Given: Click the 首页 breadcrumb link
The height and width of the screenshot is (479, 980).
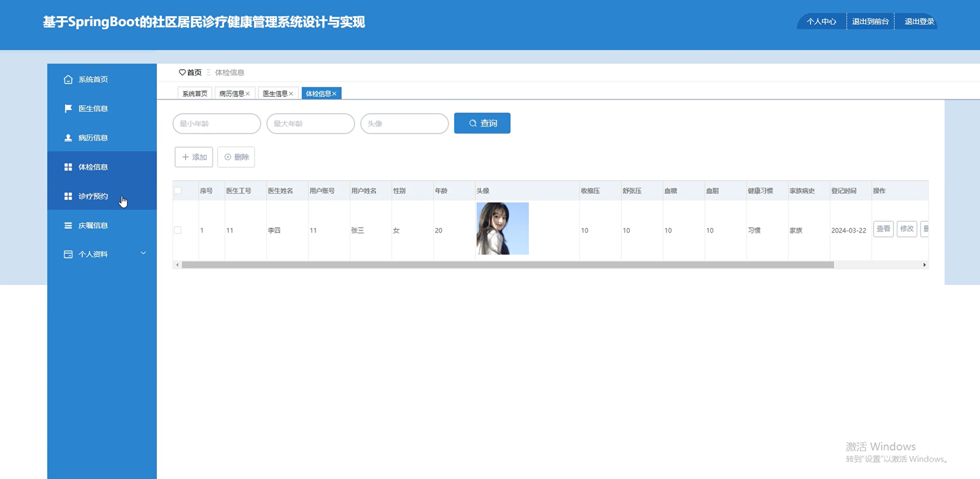Looking at the screenshot, I should pos(195,72).
